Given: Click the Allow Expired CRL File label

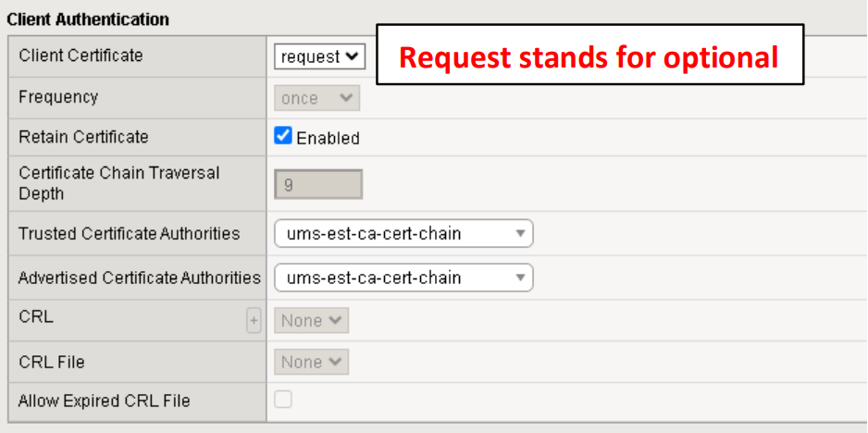Looking at the screenshot, I should pos(104,401).
